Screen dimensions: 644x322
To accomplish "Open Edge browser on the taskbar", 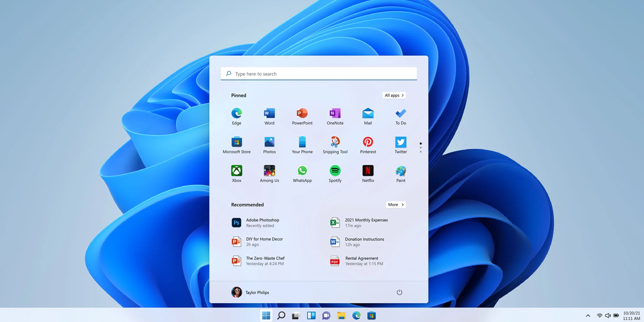I will 356,316.
